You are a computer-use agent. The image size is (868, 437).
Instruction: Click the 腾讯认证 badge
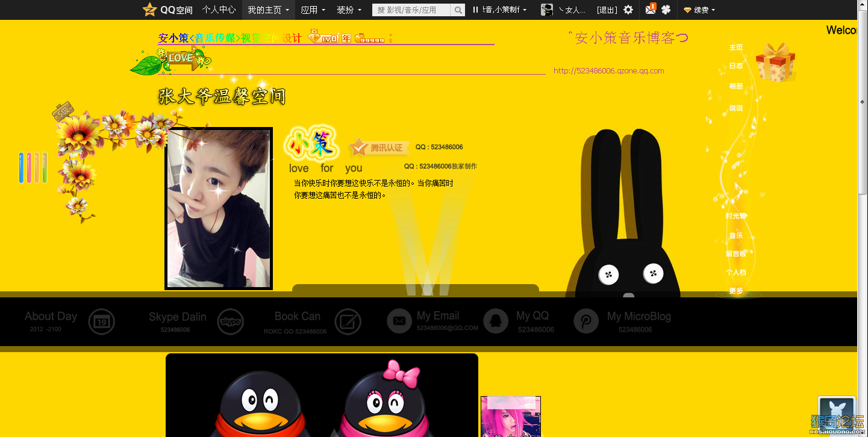[379, 147]
